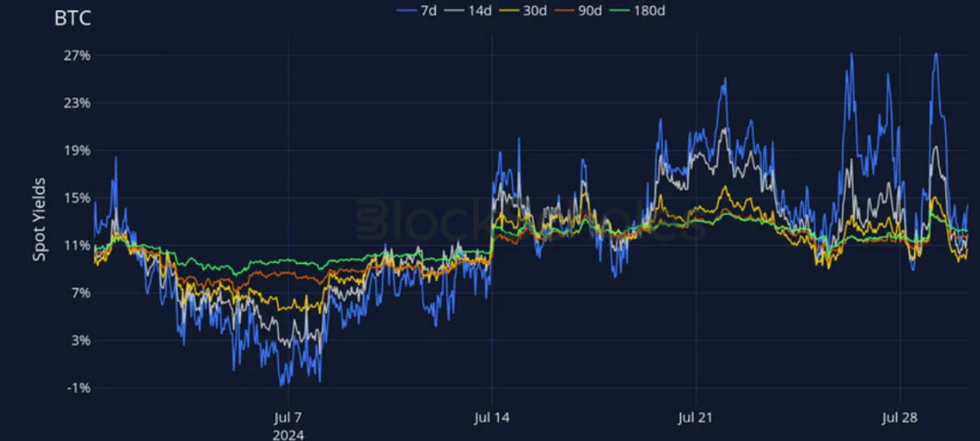Click the 15% y-axis tick label
The width and height of the screenshot is (980, 441).
click(79, 198)
